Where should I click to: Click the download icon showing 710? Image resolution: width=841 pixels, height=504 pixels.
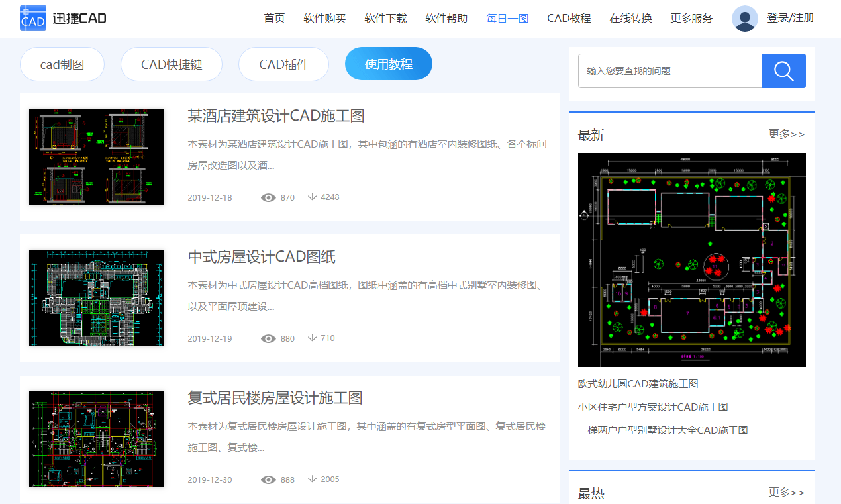click(311, 338)
